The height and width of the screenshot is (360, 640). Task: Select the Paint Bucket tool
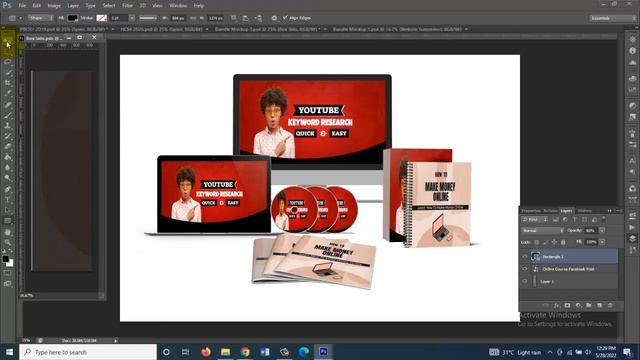click(8, 157)
